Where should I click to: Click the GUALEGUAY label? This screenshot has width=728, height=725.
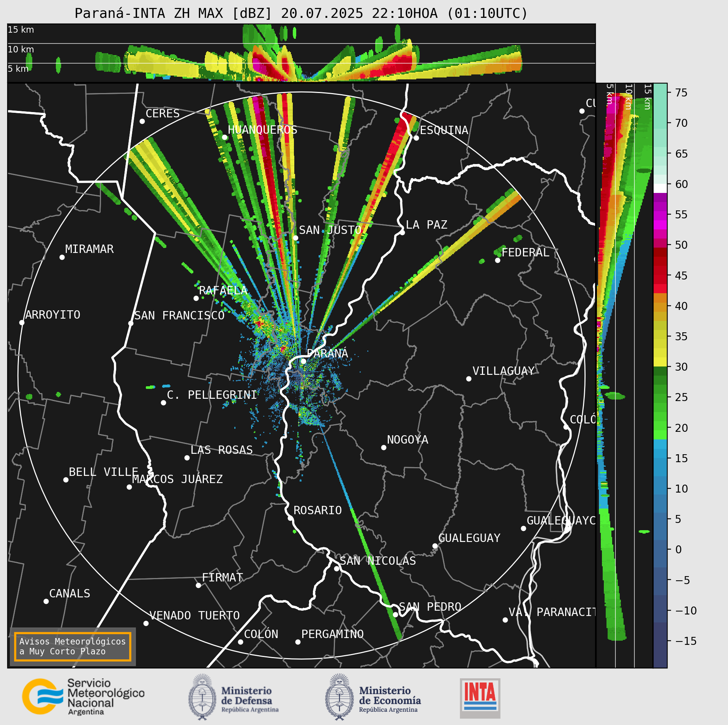click(x=469, y=538)
